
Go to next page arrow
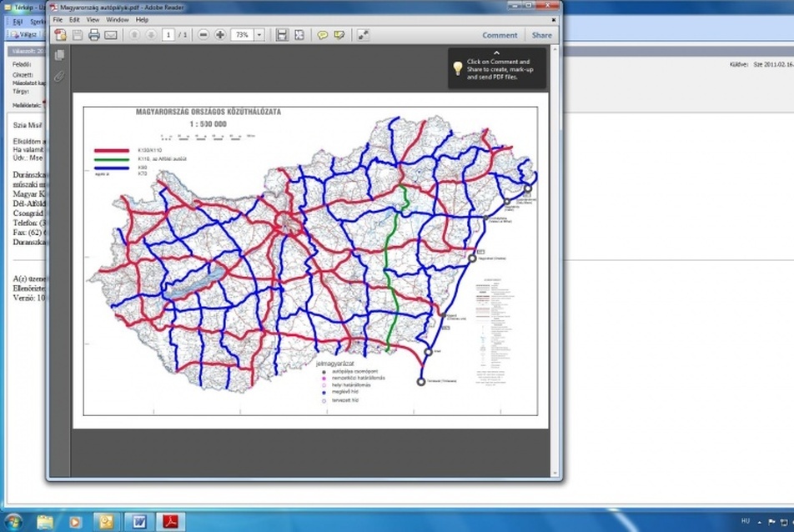(x=151, y=35)
